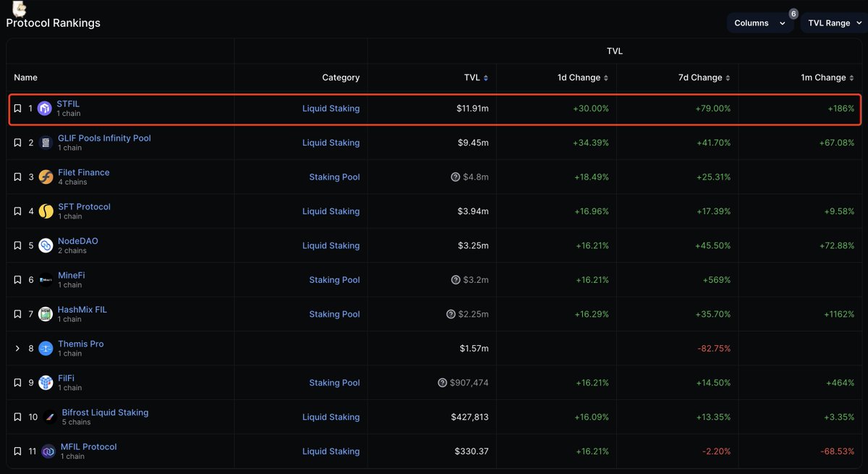Click the SFT Protocol logo icon

tap(46, 211)
